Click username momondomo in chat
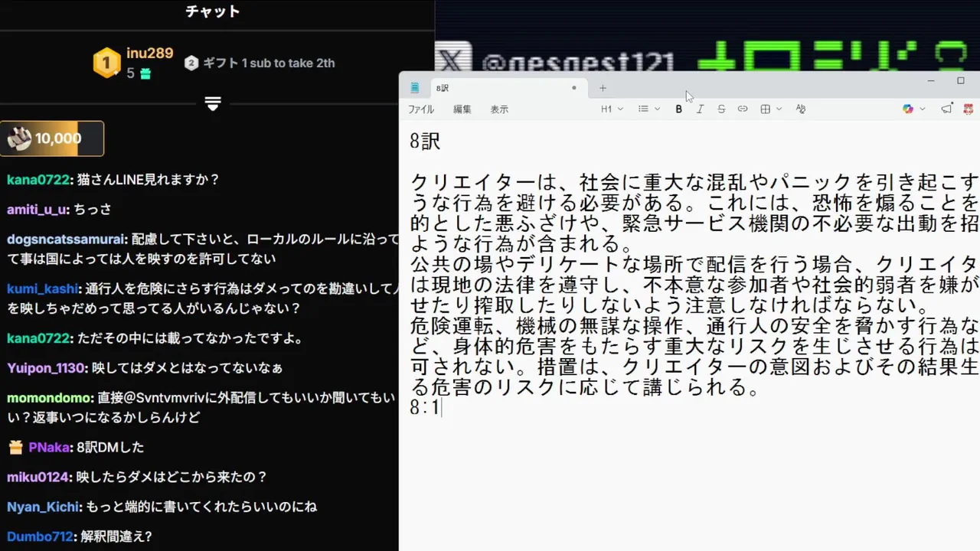This screenshot has height=551, width=980. 50,398
